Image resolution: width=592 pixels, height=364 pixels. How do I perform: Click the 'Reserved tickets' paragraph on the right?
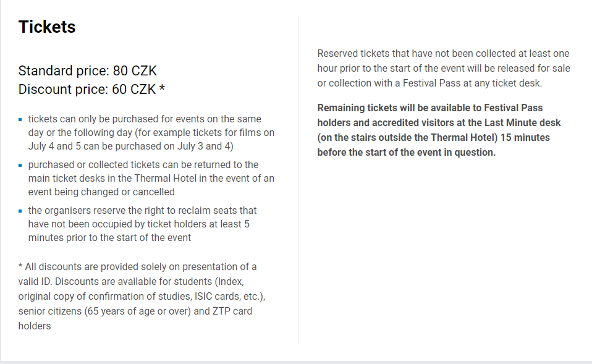pos(443,68)
